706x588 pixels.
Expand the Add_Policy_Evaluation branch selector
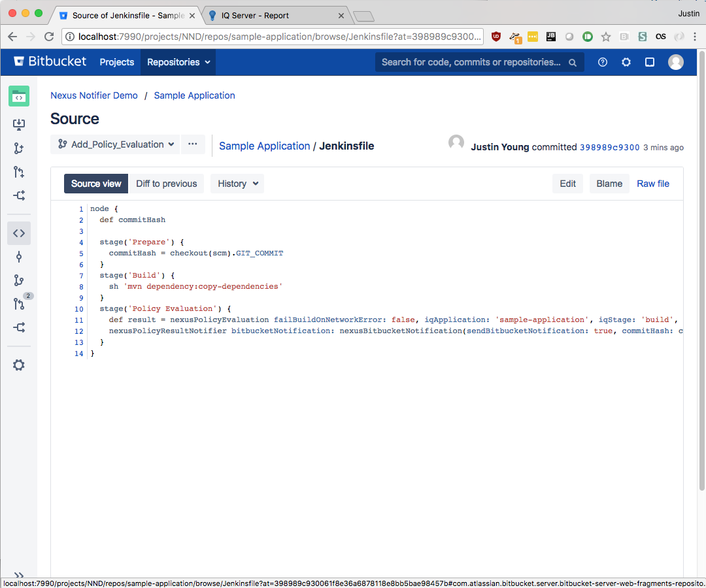tap(114, 144)
